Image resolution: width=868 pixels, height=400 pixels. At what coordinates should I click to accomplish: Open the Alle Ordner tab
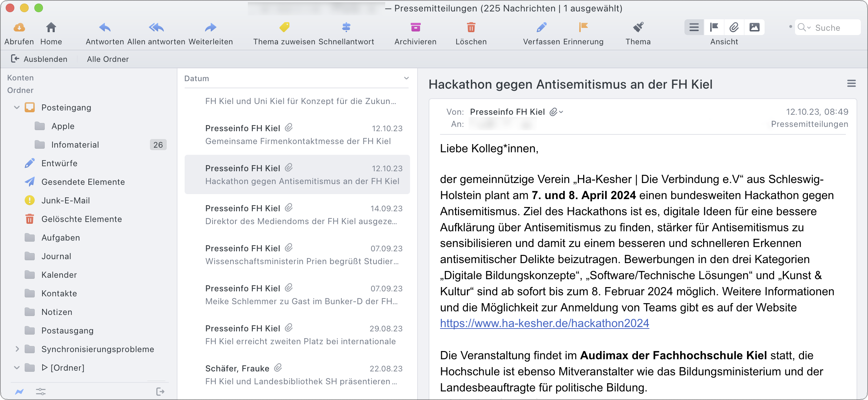[x=108, y=59]
